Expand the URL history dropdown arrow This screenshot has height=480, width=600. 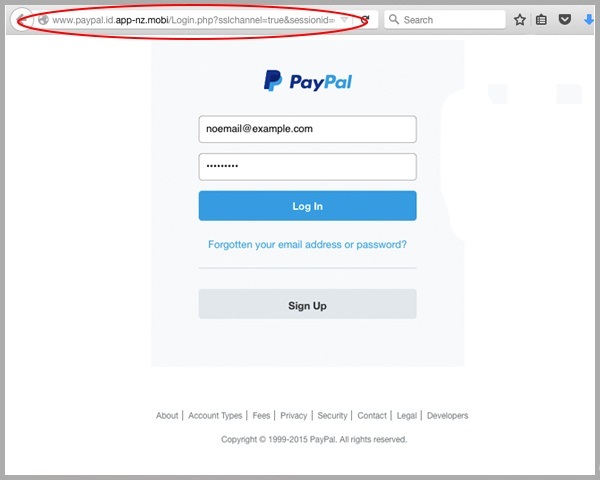[x=344, y=20]
